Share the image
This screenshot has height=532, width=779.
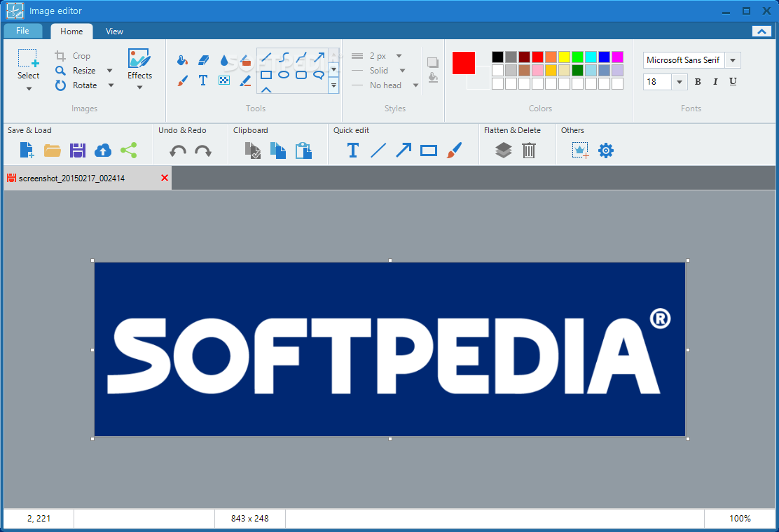click(128, 150)
